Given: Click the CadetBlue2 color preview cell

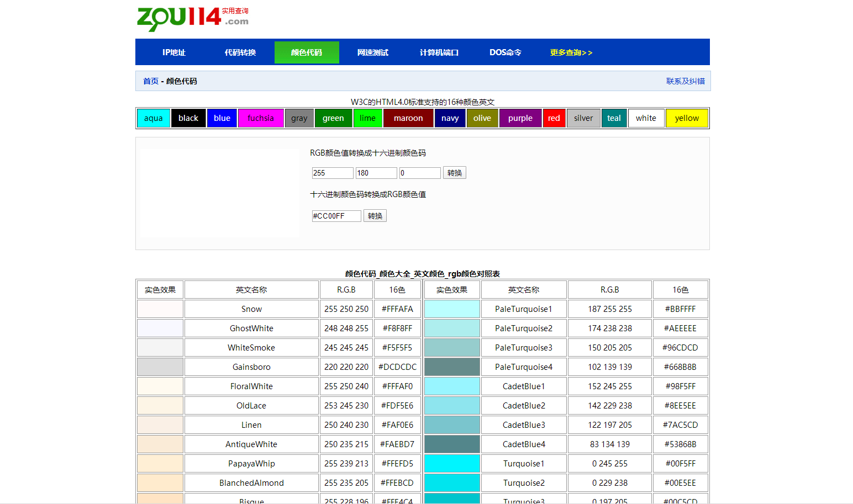Looking at the screenshot, I should coord(452,406).
